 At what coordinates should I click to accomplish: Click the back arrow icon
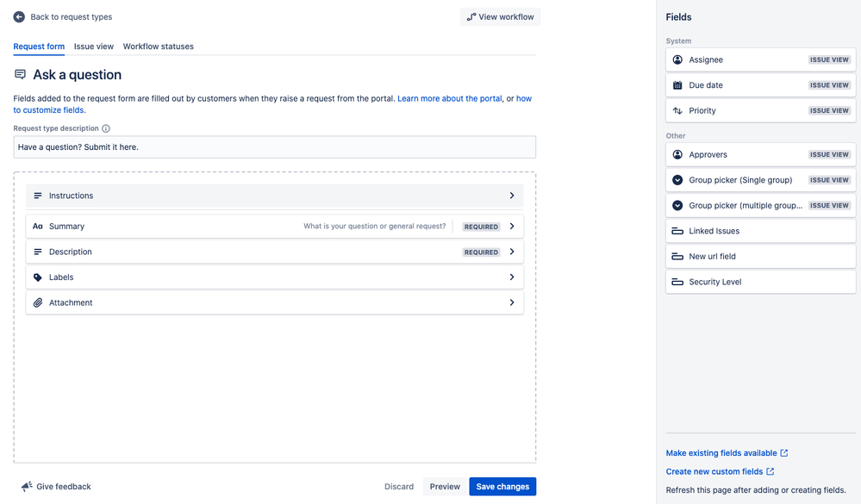point(19,17)
